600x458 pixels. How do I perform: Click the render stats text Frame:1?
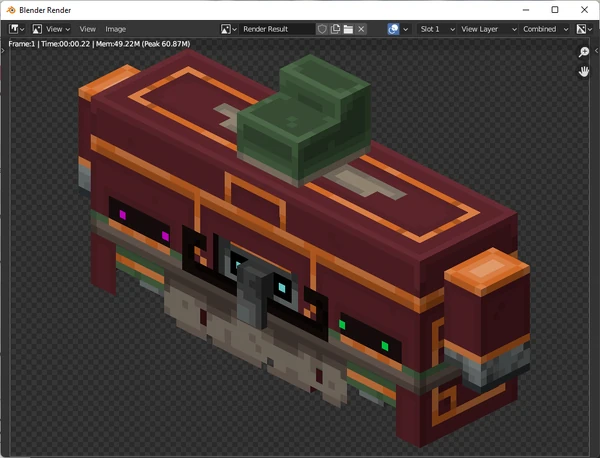(x=21, y=44)
